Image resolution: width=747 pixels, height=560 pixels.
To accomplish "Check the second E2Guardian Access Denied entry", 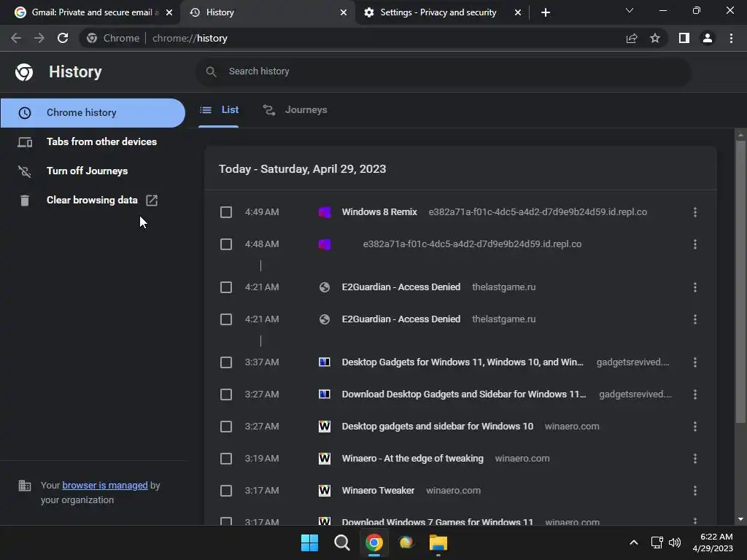I will (226, 319).
